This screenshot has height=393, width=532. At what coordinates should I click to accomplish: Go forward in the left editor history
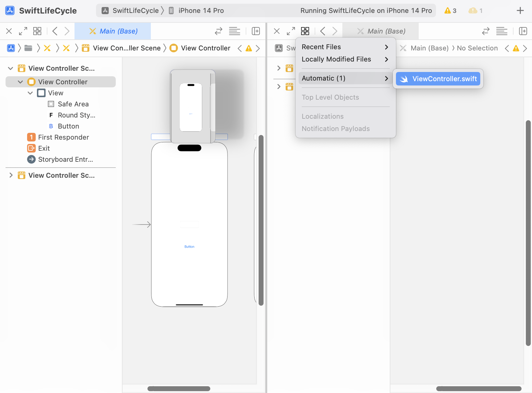(x=67, y=31)
